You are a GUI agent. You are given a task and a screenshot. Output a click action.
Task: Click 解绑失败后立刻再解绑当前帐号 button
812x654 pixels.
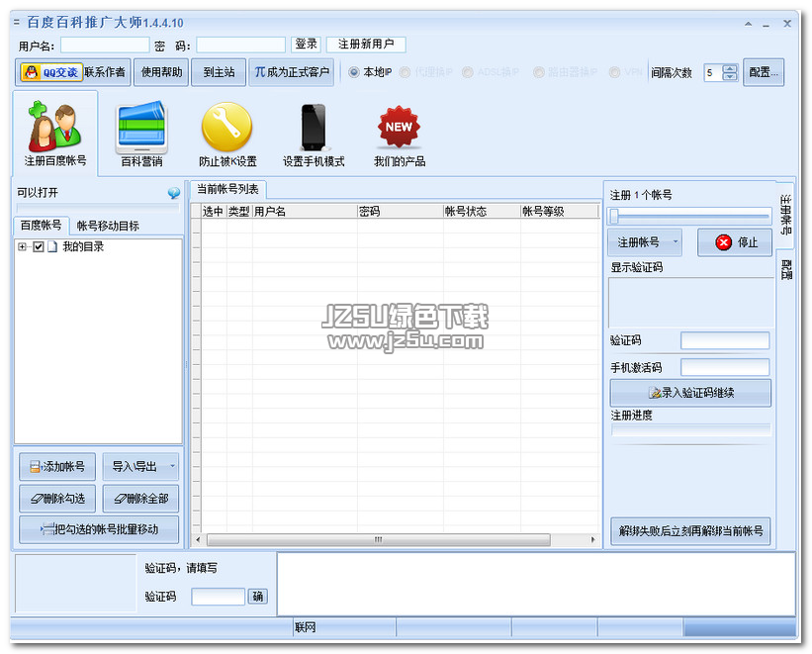(690, 531)
